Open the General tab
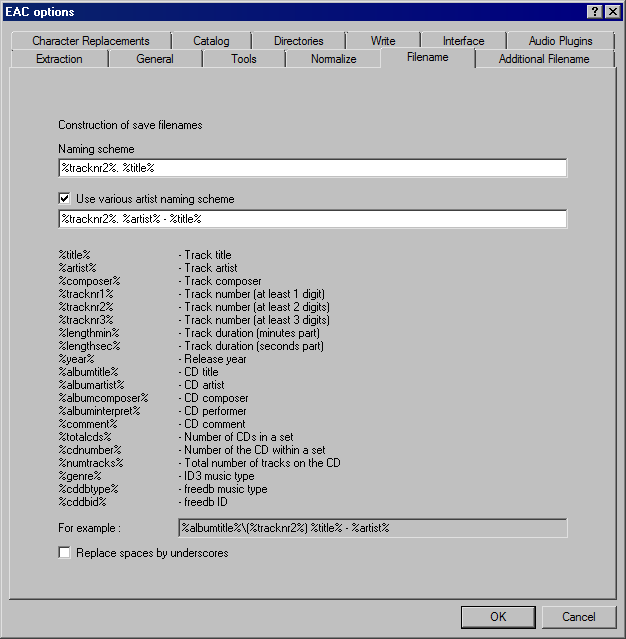 click(155, 59)
